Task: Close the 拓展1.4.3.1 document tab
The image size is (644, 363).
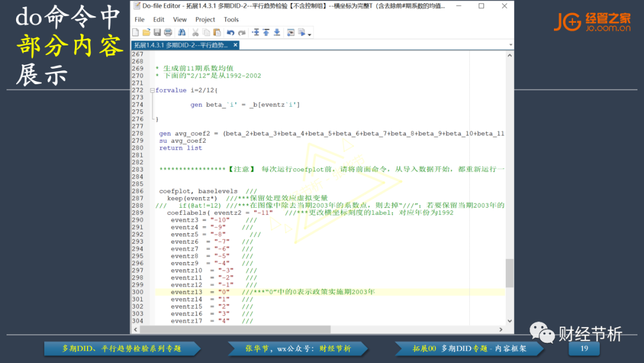Action: (x=236, y=45)
